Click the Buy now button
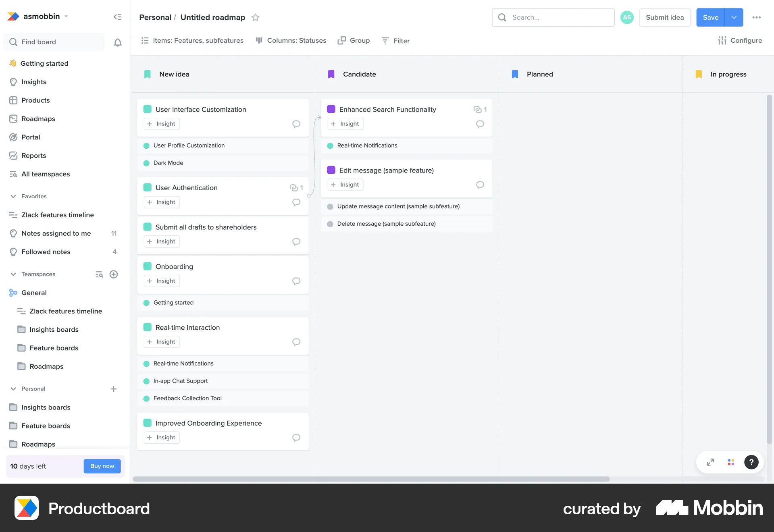This screenshot has height=532, width=774. click(102, 466)
